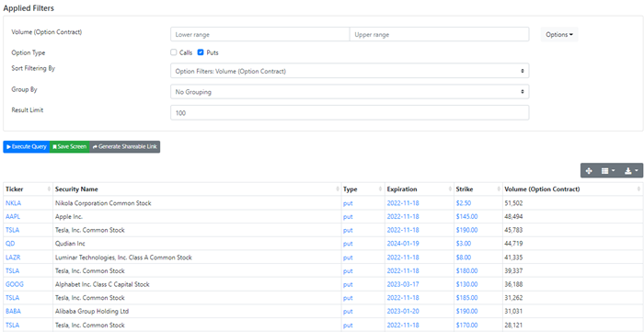This screenshot has width=644, height=332.
Task: Click the Save Screen button
Action: coord(69,146)
